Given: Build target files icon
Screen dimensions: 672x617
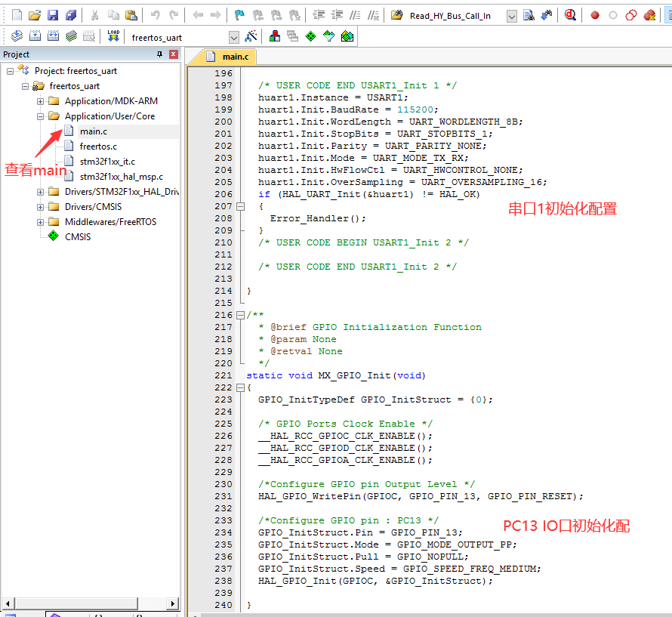Looking at the screenshot, I should click(x=35, y=36).
